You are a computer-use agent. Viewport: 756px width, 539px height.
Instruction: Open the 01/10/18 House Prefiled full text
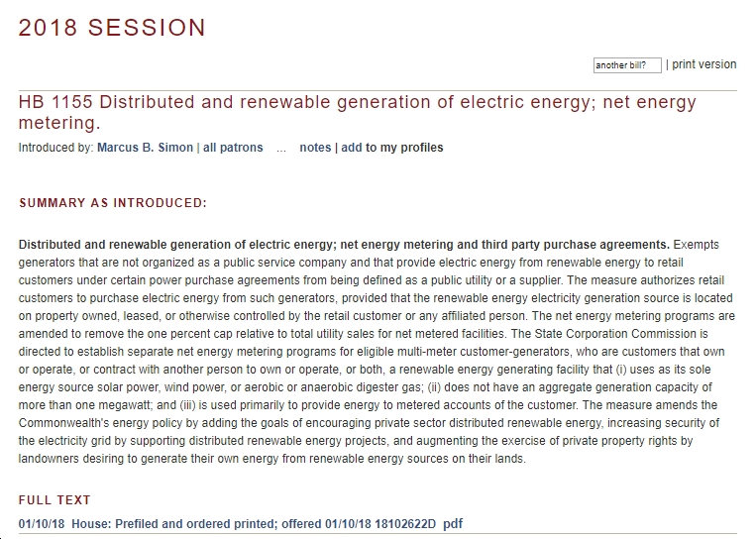point(227,523)
